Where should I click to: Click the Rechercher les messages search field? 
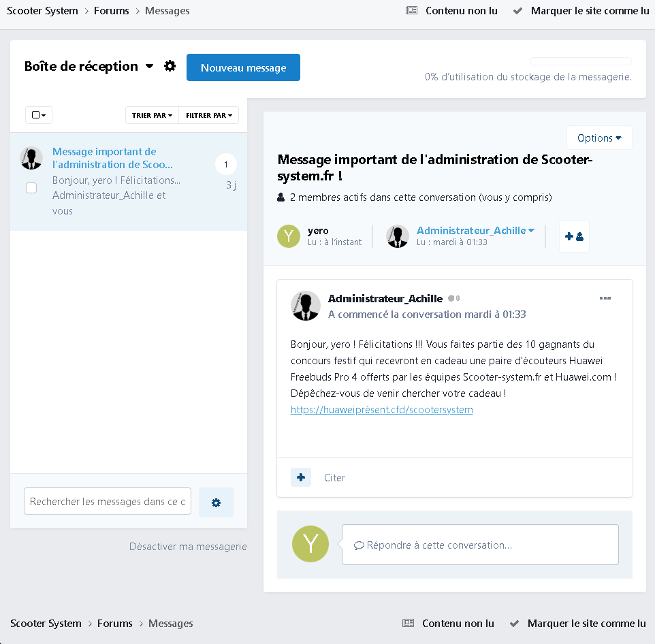tap(108, 502)
